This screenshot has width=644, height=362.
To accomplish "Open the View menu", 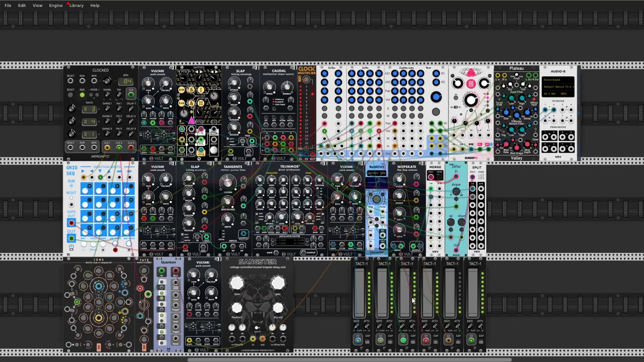I will pos(37,6).
